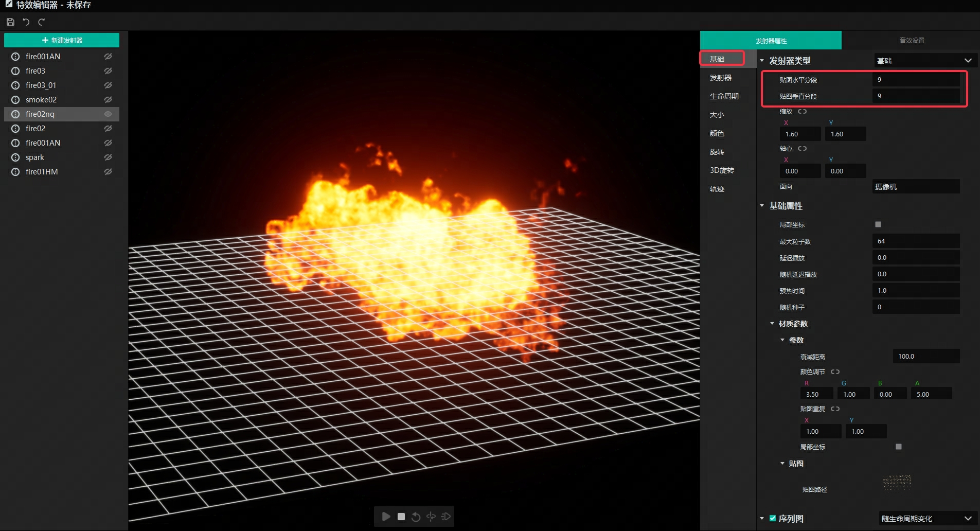980x531 pixels.
Task: Click the emitter icon beside fire02nq
Action: [15, 114]
